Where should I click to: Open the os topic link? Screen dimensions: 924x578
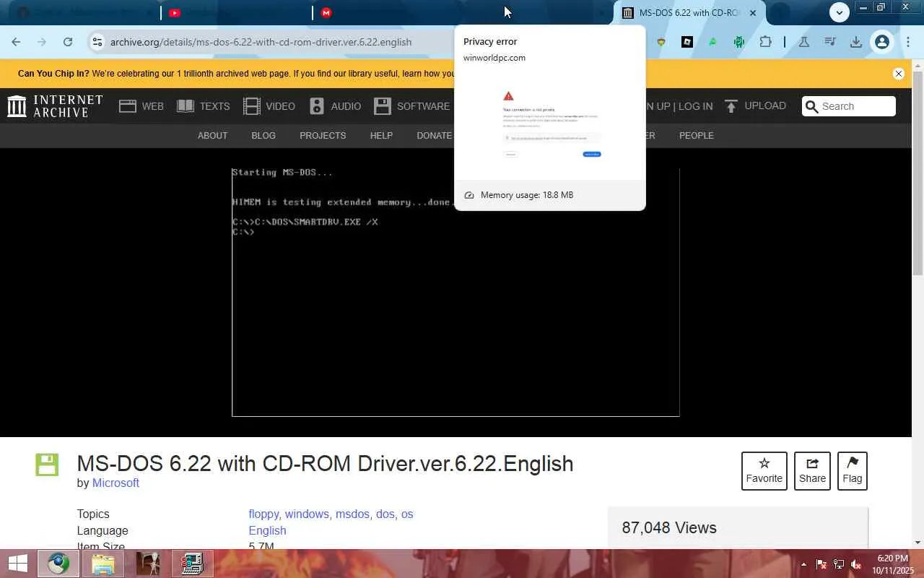[x=407, y=514]
